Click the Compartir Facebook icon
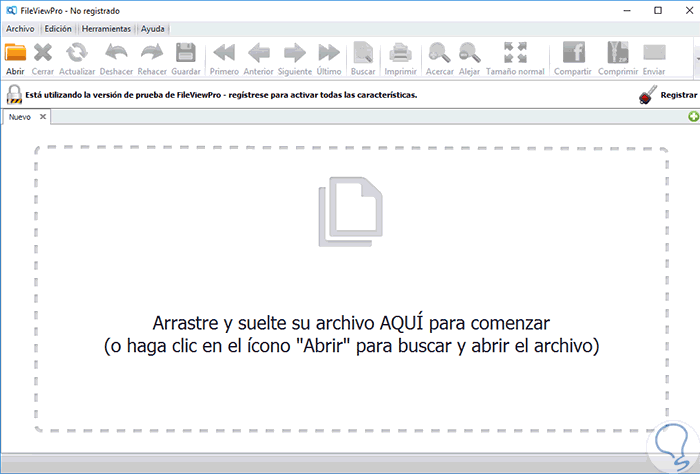700x474 pixels. [x=574, y=53]
